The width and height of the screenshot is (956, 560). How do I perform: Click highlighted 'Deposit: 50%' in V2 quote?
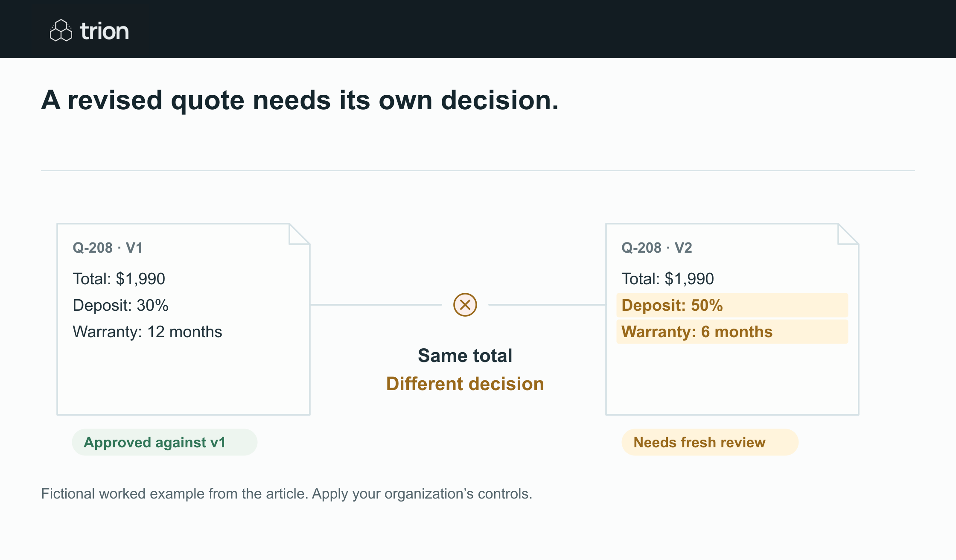pos(732,305)
